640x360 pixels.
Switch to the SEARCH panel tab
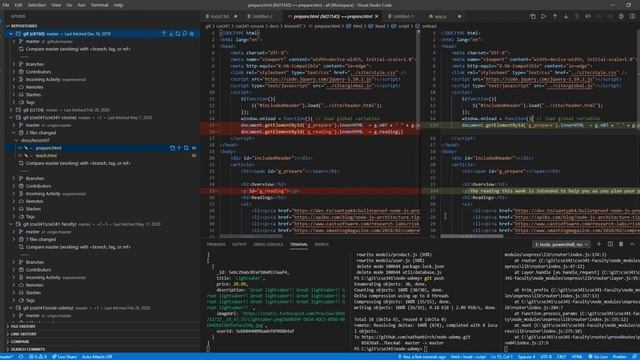point(322,244)
